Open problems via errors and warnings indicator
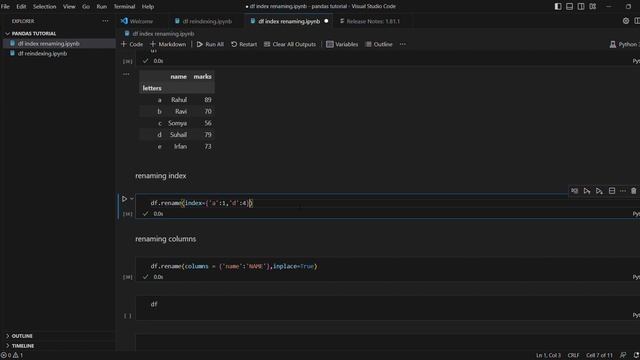 pyautogui.click(x=12, y=355)
